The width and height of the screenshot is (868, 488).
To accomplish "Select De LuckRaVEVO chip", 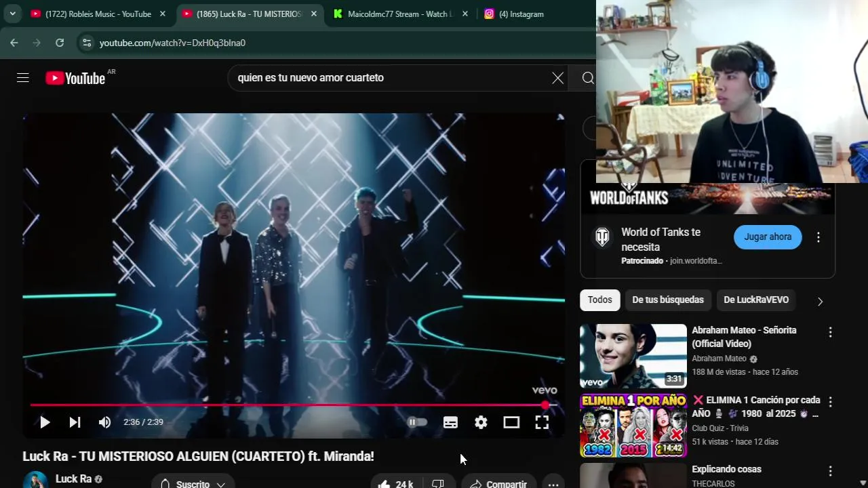I will pos(756,300).
